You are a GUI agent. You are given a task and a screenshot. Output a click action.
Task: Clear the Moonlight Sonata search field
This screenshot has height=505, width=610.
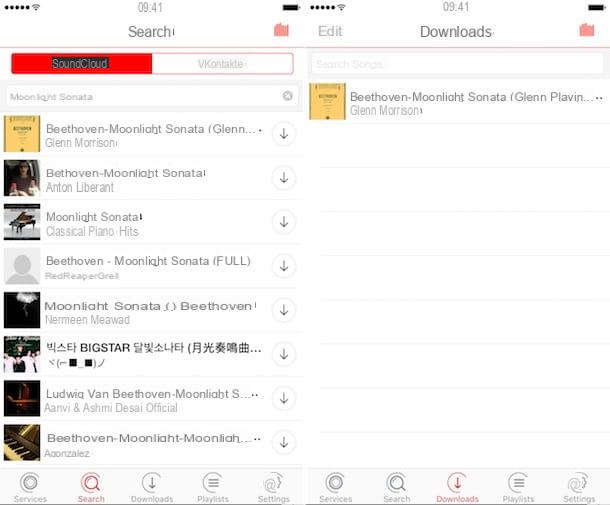point(287,96)
